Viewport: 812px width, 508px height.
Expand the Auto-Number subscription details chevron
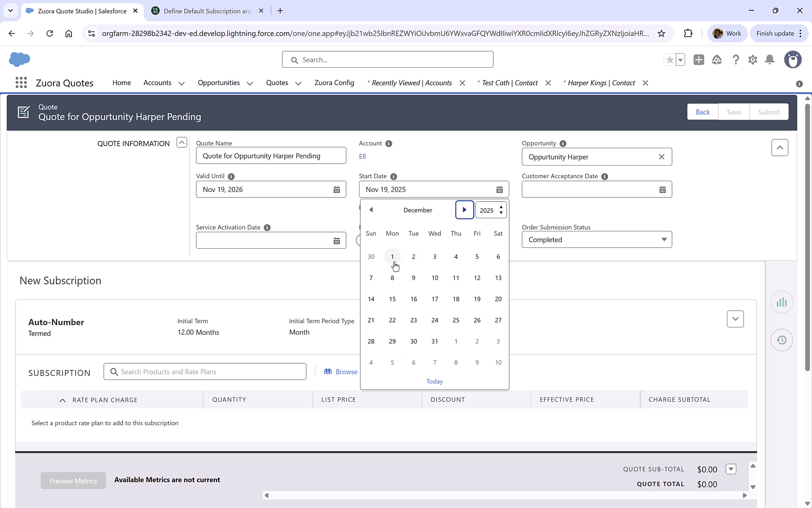tap(735, 319)
